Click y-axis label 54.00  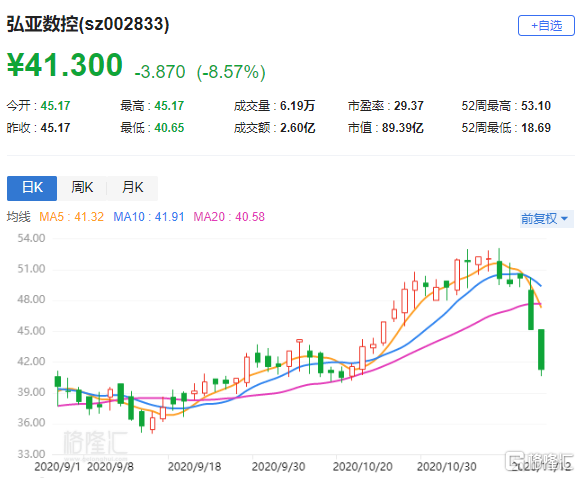pyautogui.click(x=31, y=238)
